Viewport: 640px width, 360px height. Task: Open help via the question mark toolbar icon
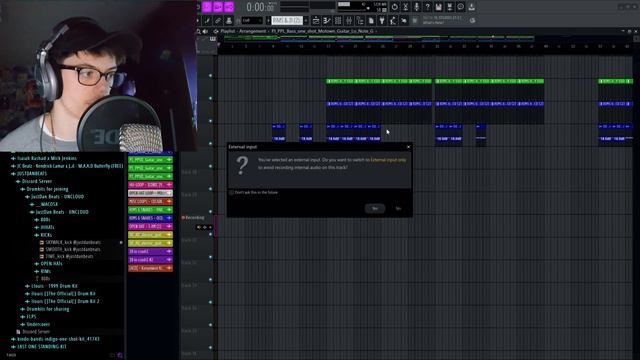click(x=427, y=7)
